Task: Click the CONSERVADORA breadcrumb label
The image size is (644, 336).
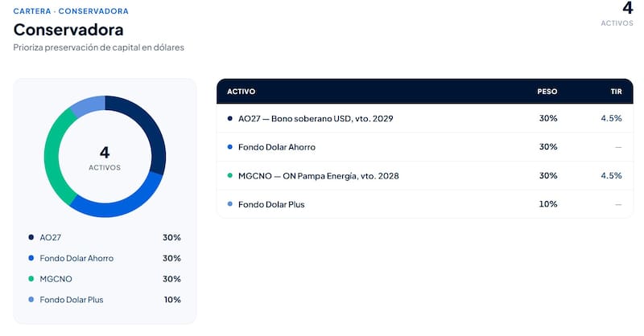Action: pyautogui.click(x=93, y=11)
